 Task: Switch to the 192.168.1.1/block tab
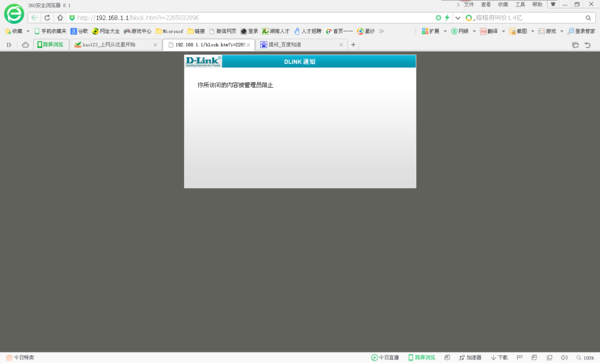tap(209, 45)
